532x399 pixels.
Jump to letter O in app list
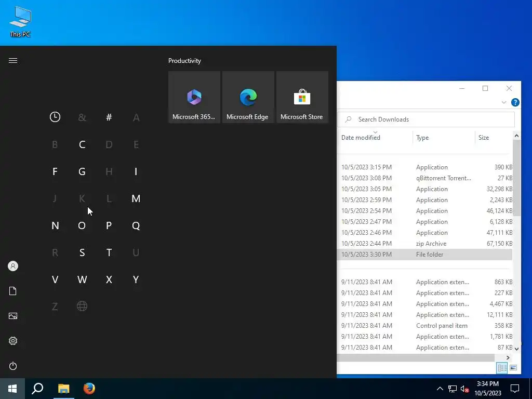(x=82, y=225)
